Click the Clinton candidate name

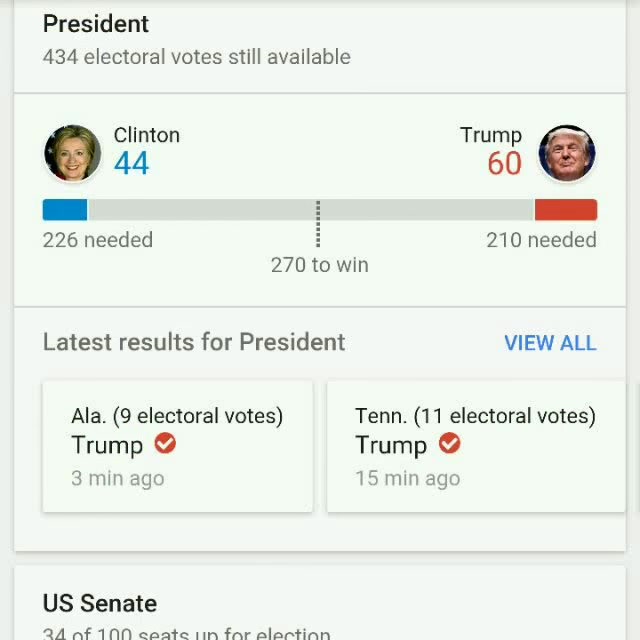pos(146,135)
